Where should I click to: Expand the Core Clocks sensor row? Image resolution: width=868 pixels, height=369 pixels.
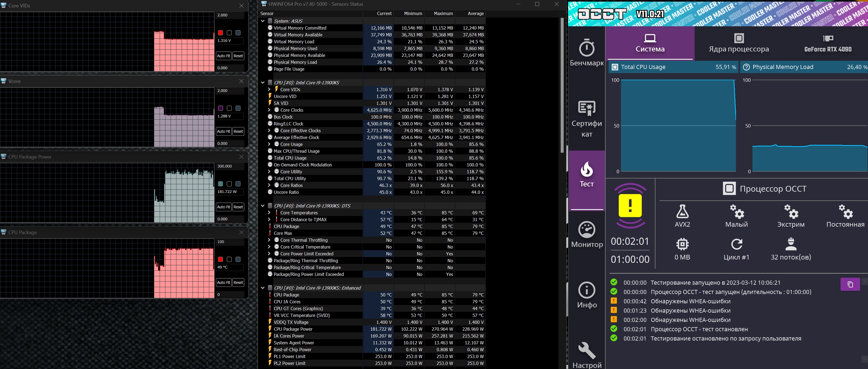click(269, 110)
